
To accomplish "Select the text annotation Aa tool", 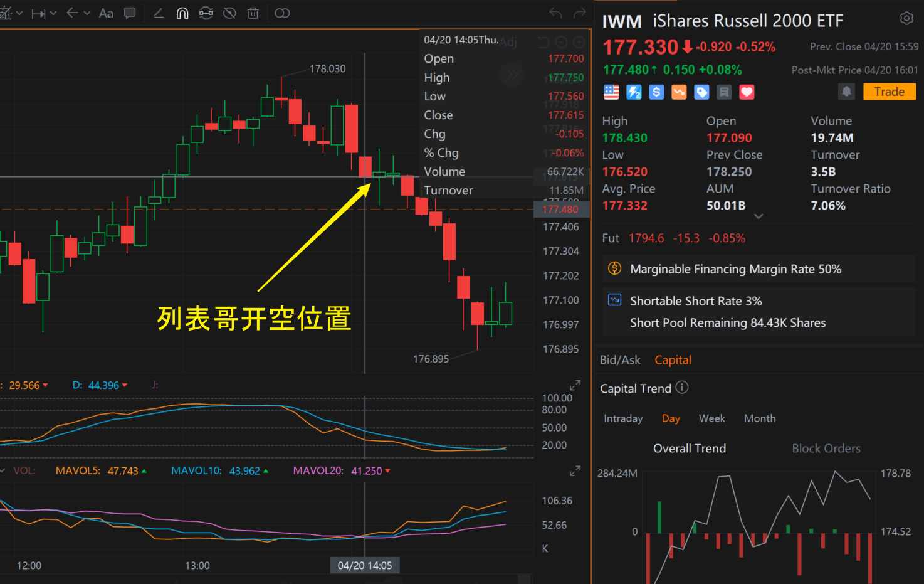I will [x=106, y=13].
